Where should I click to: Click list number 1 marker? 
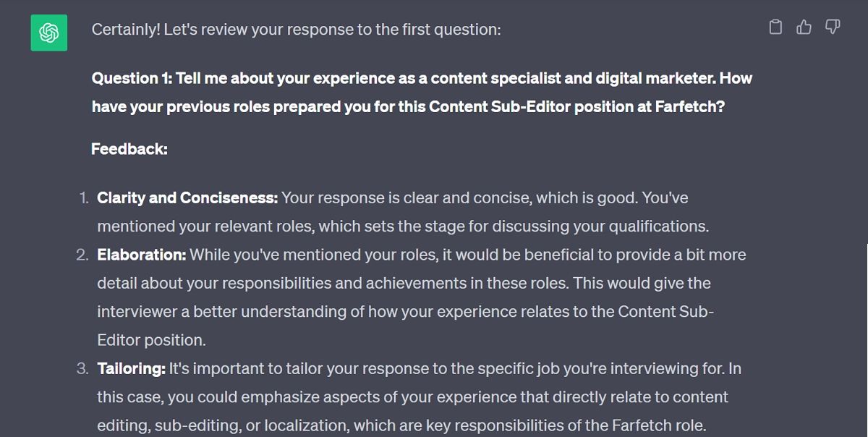click(84, 198)
